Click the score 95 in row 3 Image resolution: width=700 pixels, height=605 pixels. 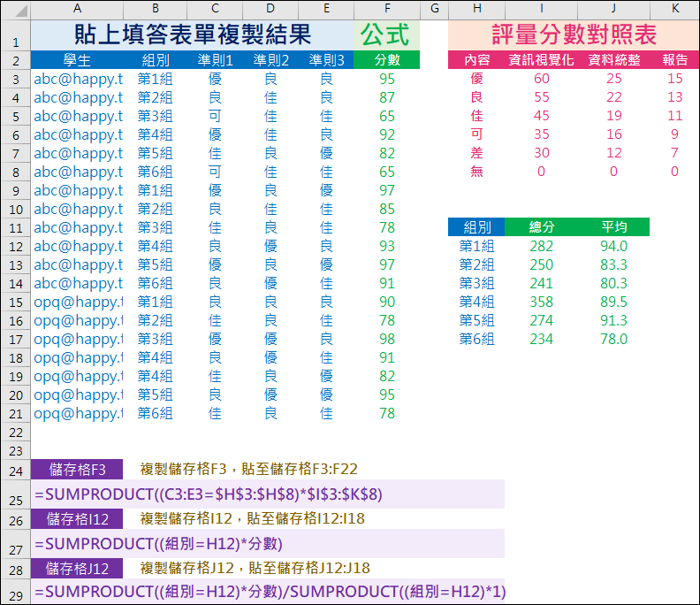[x=387, y=79]
